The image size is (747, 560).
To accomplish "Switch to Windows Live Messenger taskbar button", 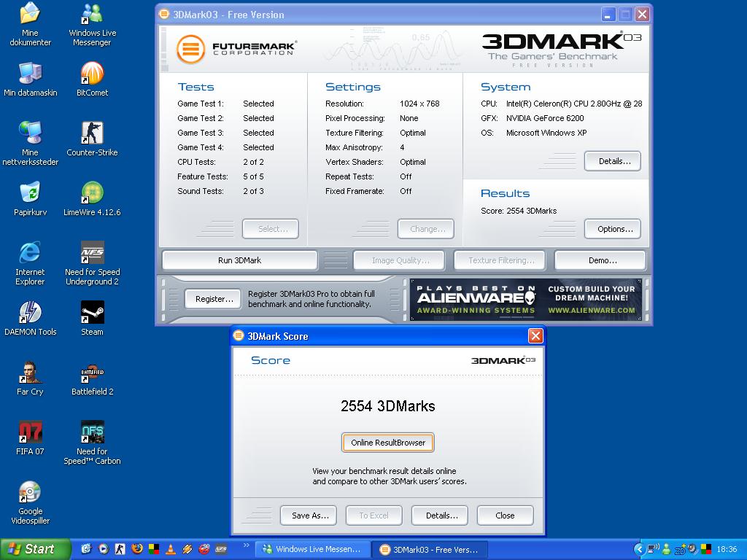I will (314, 549).
